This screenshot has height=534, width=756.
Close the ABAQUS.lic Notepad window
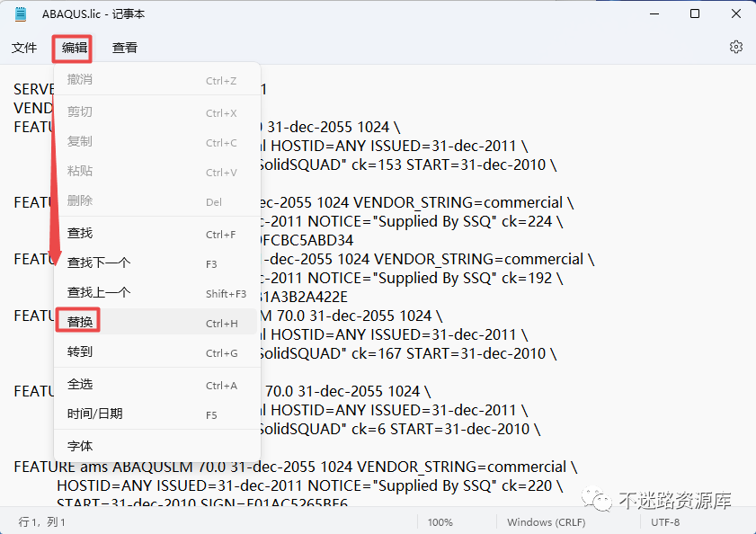735,14
